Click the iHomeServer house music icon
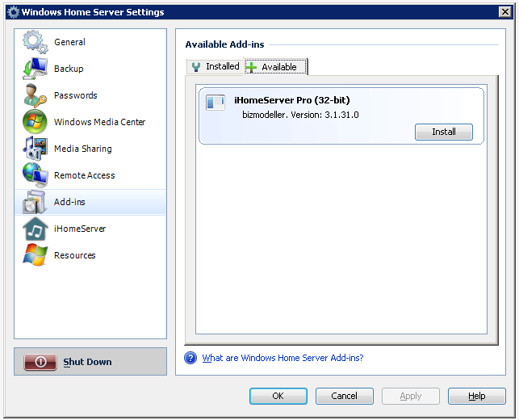The image size is (519, 420). [35, 229]
